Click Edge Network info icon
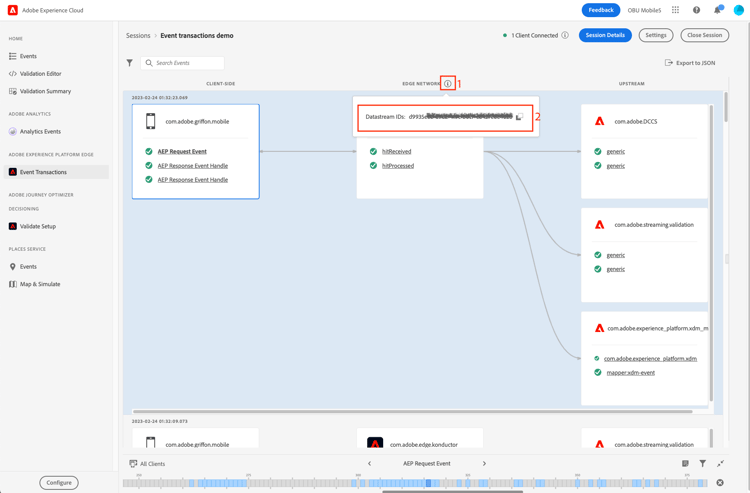The image size is (750, 493). tap(448, 83)
